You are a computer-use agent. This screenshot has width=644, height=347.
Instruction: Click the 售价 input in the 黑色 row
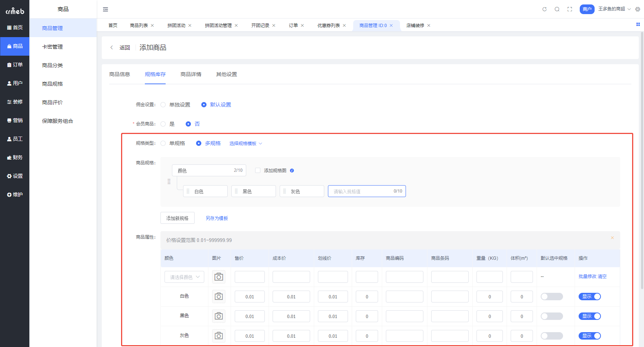[249, 316]
